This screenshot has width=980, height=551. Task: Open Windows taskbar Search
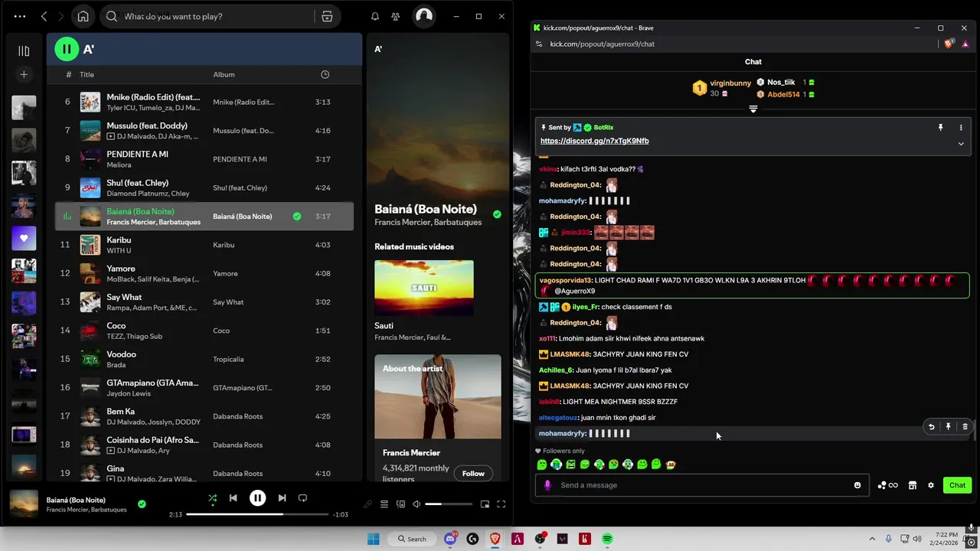pos(412,539)
